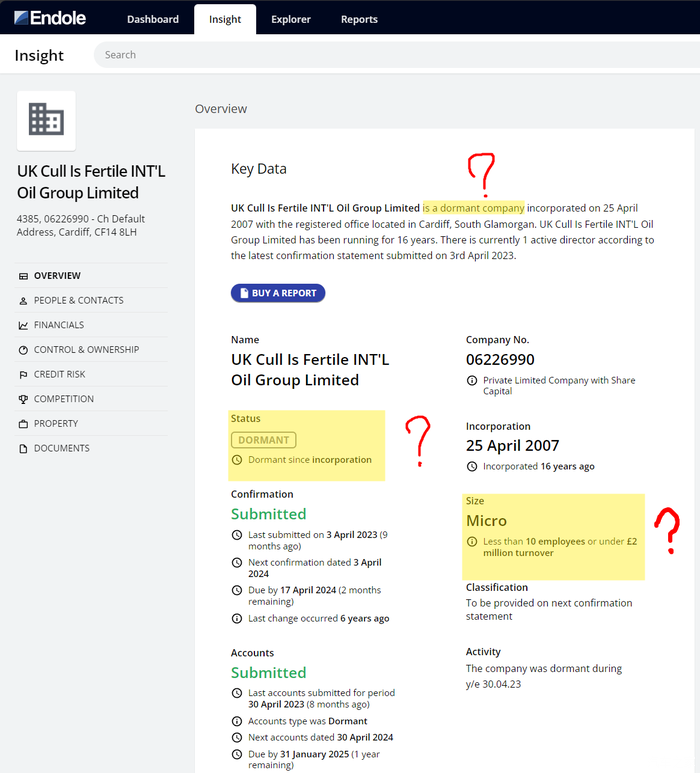Click clock icon beside Next accounts dated
The width and height of the screenshot is (700, 773).
pyautogui.click(x=237, y=738)
